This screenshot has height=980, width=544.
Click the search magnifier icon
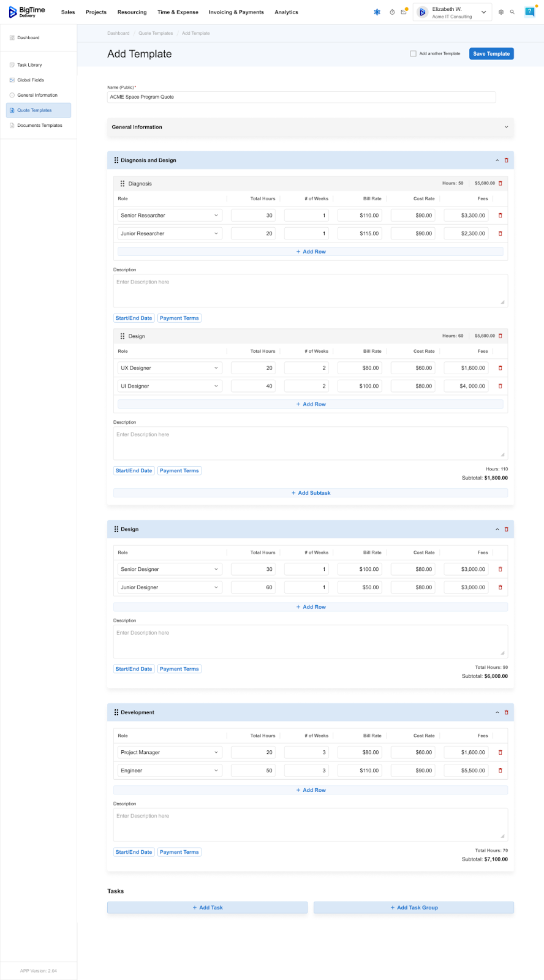tap(512, 12)
